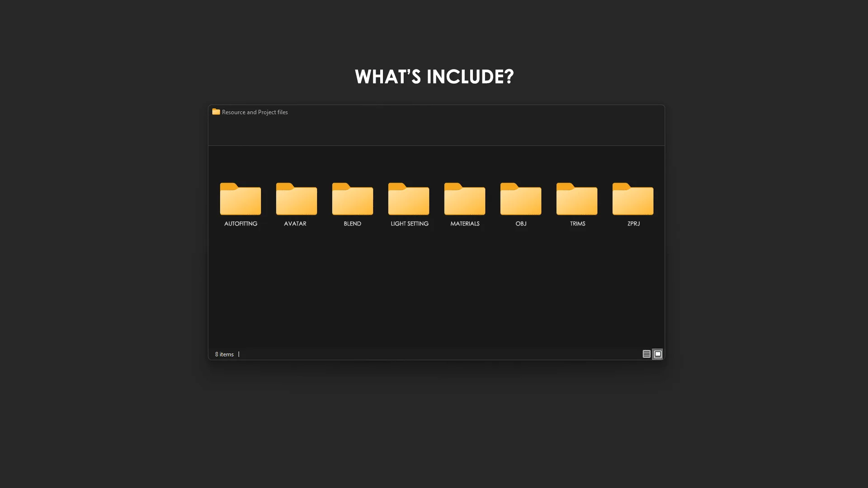Switch to icon grid view
The width and height of the screenshot is (868, 488).
657,354
